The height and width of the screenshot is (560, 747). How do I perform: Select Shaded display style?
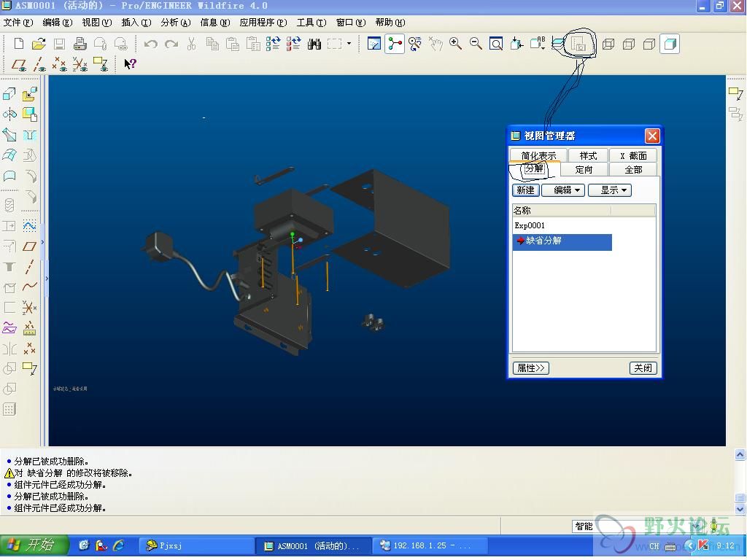[x=670, y=44]
